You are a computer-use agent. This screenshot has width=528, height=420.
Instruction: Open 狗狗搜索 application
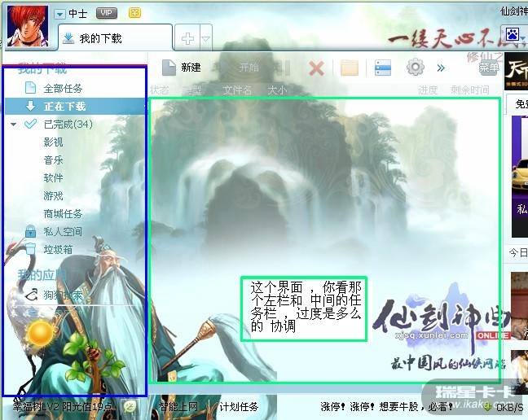pos(54,295)
